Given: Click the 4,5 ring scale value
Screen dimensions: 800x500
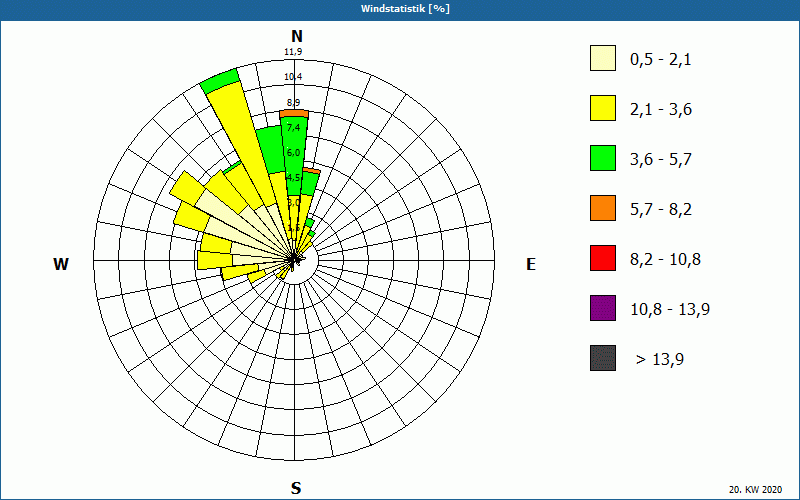Looking at the screenshot, I should (293, 178).
